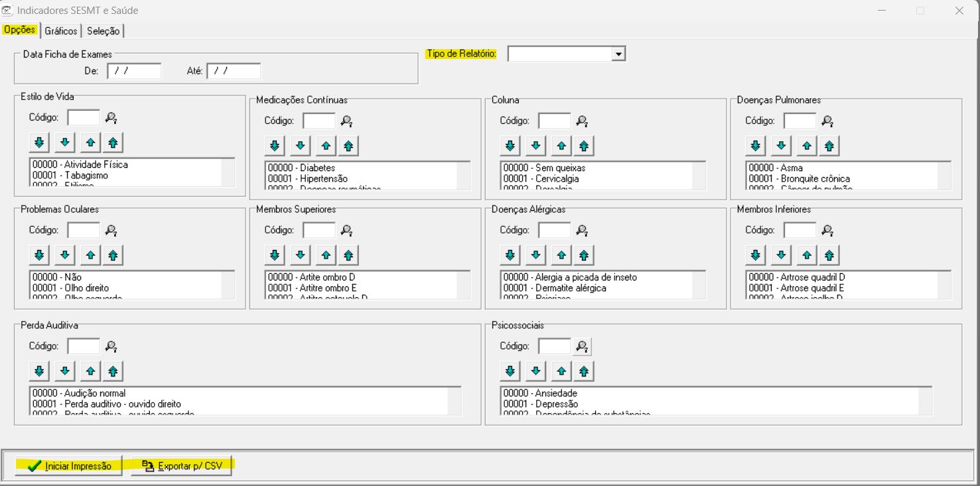The height and width of the screenshot is (486, 980).
Task: Open code lookup magnifier for Medicações Contínuas
Action: [346, 121]
